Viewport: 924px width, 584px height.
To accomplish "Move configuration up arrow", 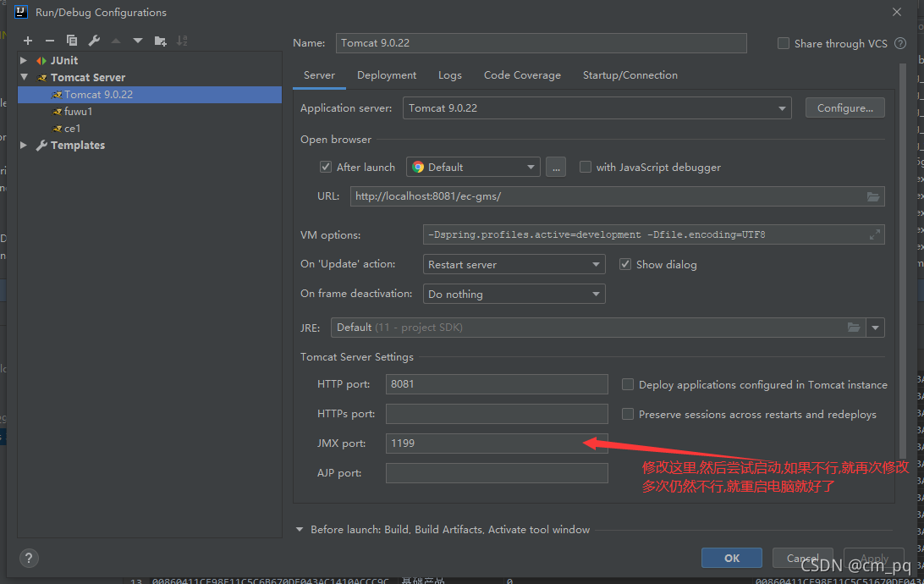I will coord(116,41).
